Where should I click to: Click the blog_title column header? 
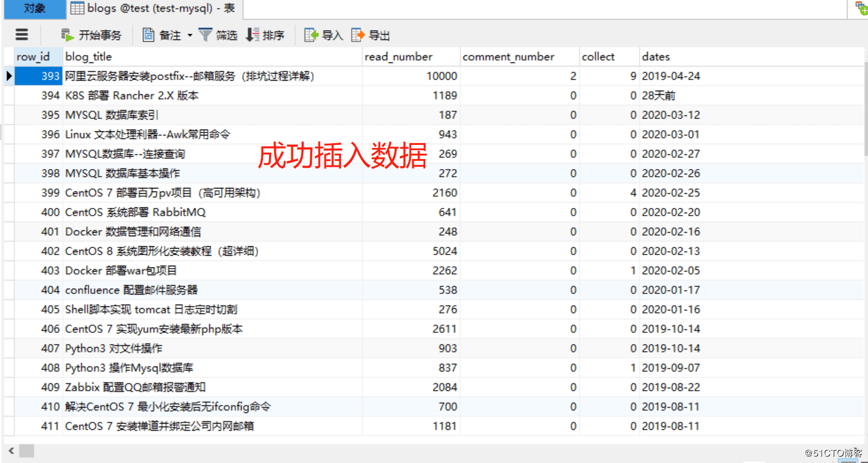click(88, 57)
